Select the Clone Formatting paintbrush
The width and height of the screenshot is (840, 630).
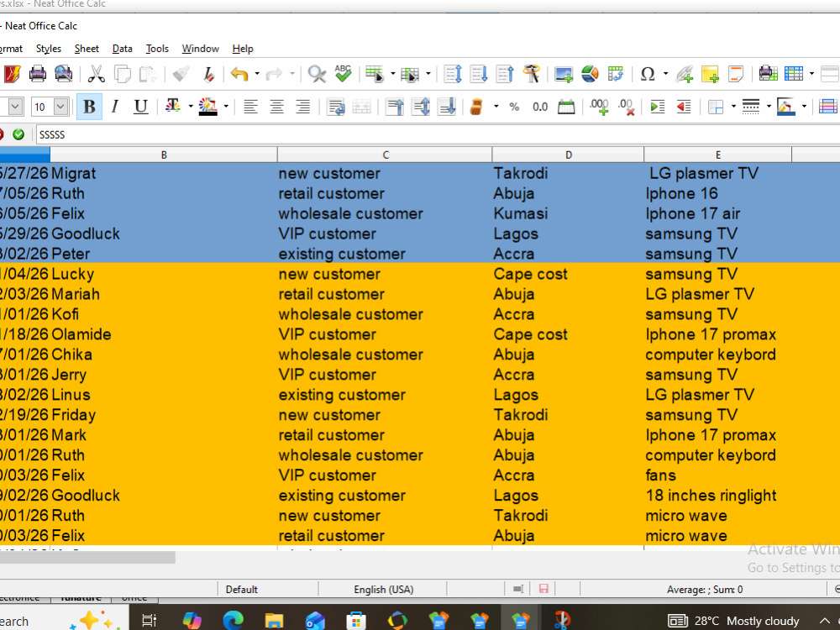pos(181,74)
